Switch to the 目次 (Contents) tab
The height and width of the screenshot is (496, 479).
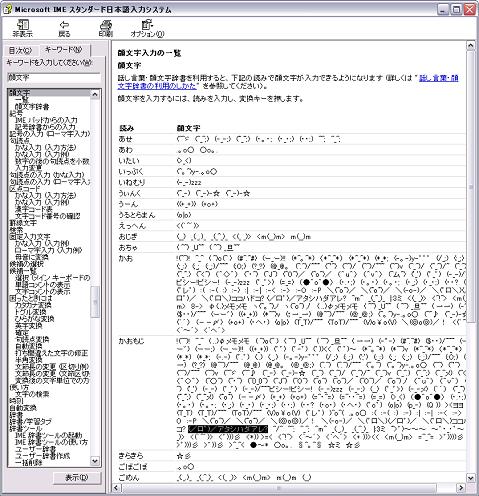click(x=20, y=50)
